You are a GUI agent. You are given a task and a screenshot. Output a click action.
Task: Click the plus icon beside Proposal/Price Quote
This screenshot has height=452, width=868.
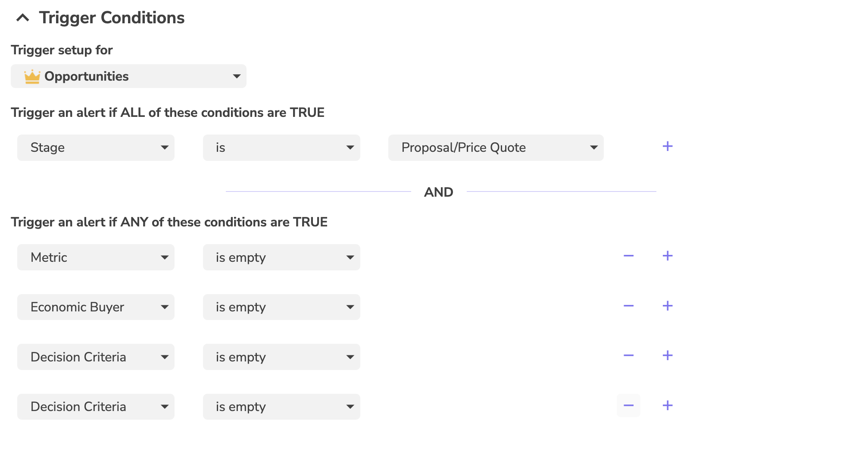[x=667, y=147]
